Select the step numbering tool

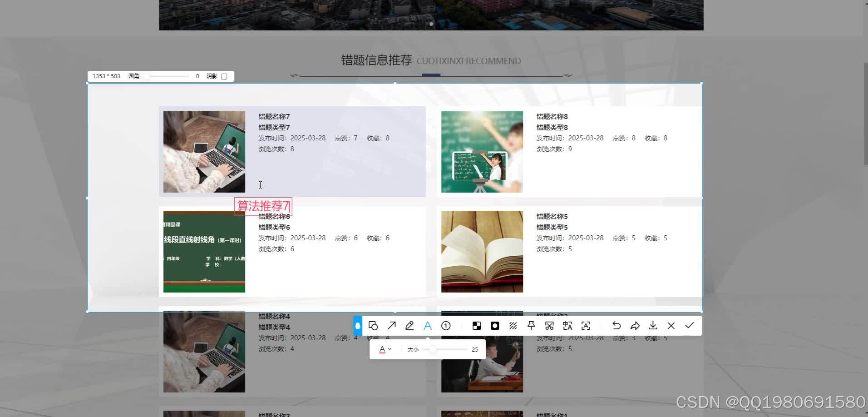click(x=446, y=326)
